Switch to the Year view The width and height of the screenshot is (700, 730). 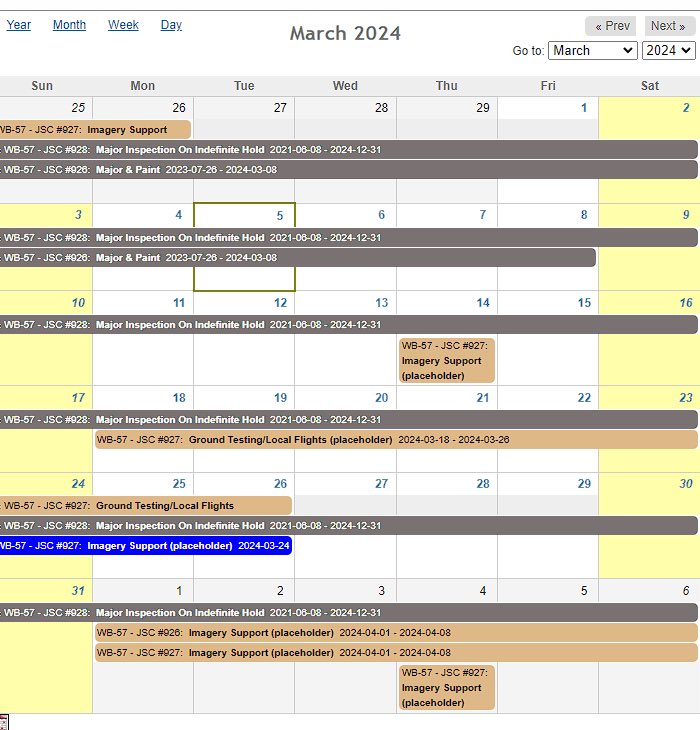pos(19,25)
